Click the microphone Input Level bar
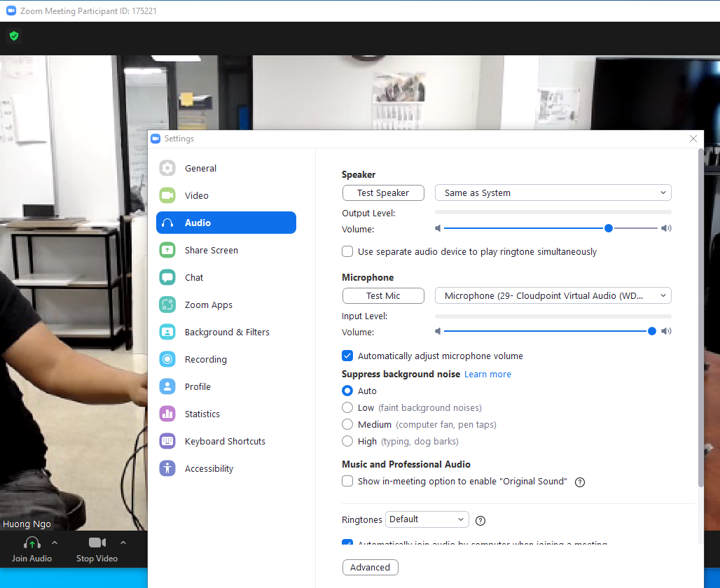The height and width of the screenshot is (588, 720). (x=553, y=316)
